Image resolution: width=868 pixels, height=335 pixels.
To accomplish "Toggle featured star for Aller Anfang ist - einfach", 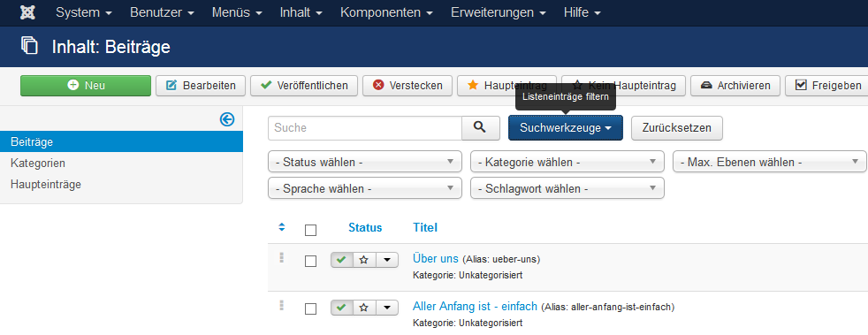I will (364, 308).
